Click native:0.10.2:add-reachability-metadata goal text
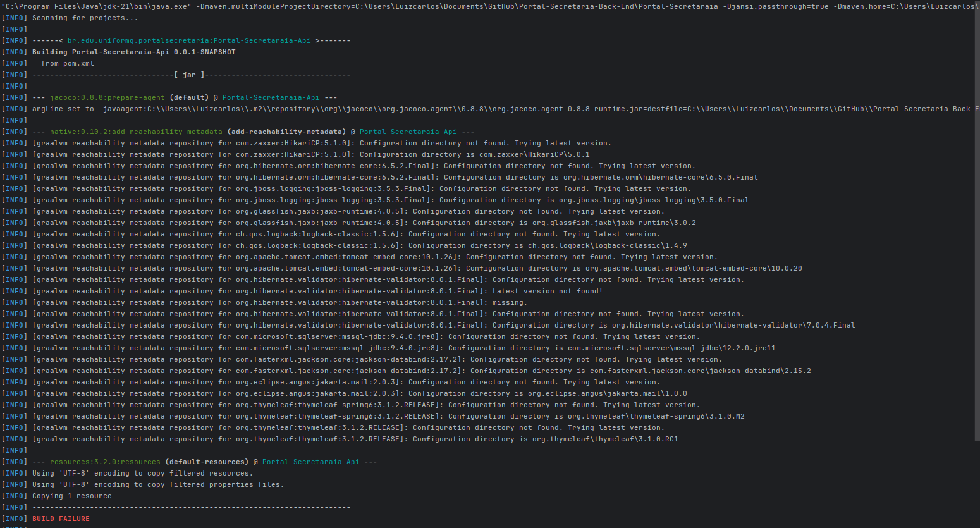 [x=136, y=132]
